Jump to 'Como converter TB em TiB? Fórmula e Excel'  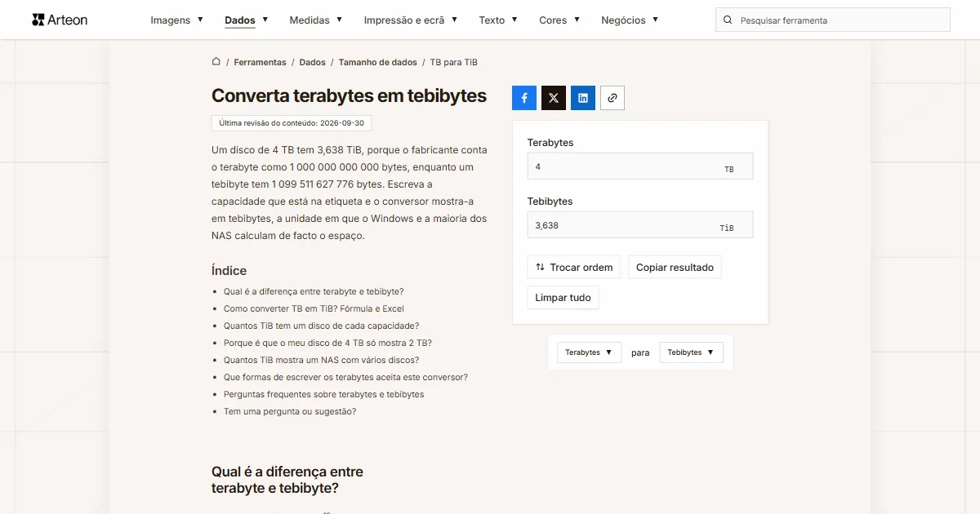[314, 308]
